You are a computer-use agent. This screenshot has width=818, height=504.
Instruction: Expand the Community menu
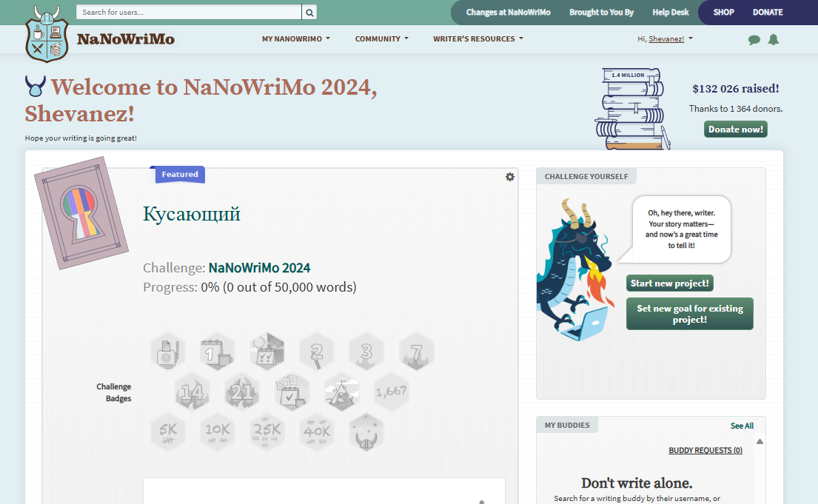tap(382, 38)
